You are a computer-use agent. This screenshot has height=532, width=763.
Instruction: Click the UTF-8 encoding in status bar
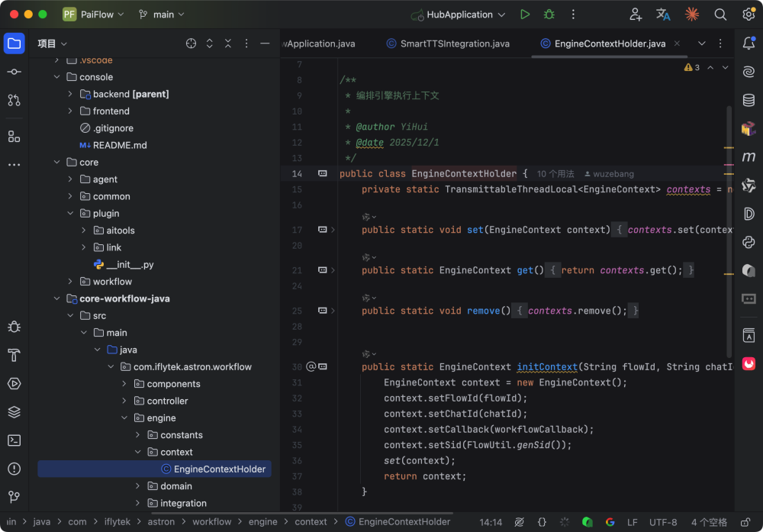(x=662, y=522)
